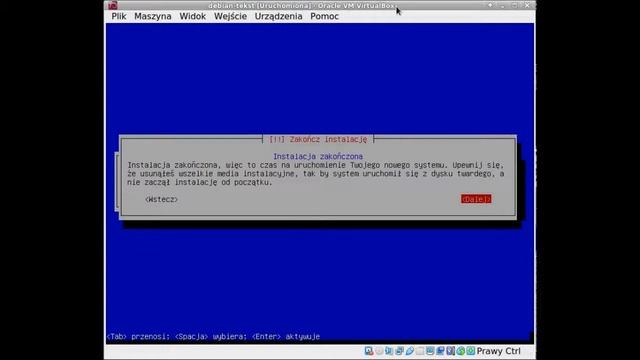This screenshot has height=360, width=640.
Task: Click the VirtualBox app icon in the title bar
Action: pos(113,5)
